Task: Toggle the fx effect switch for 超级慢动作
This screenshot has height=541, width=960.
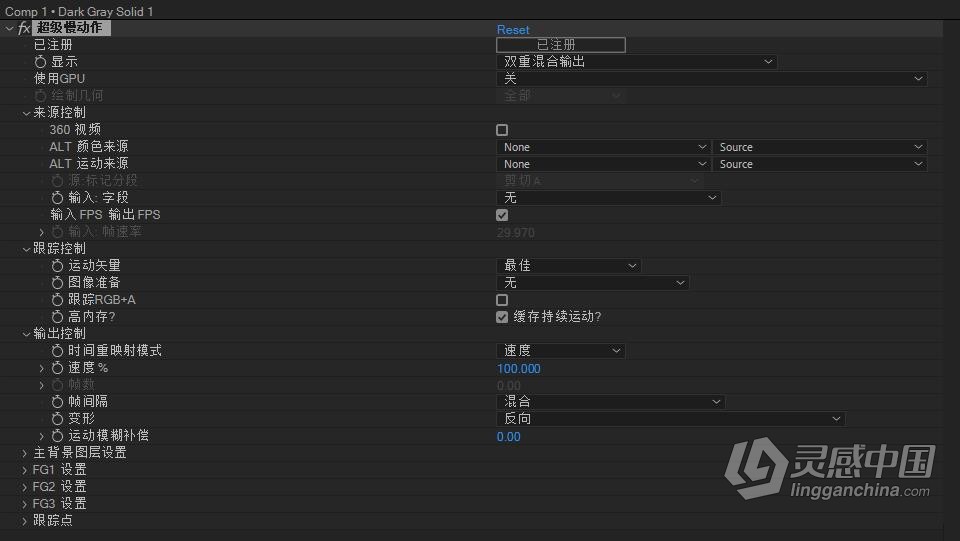Action: click(x=24, y=28)
